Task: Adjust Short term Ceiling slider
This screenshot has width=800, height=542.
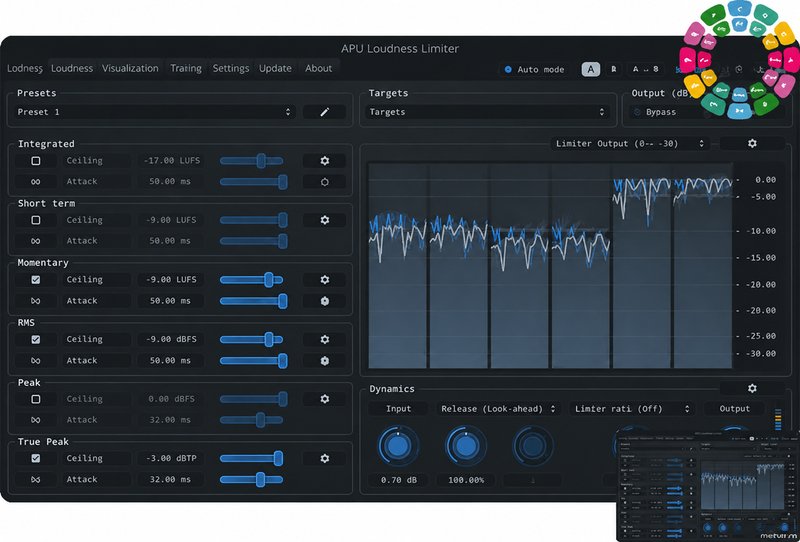Action: pyautogui.click(x=254, y=220)
